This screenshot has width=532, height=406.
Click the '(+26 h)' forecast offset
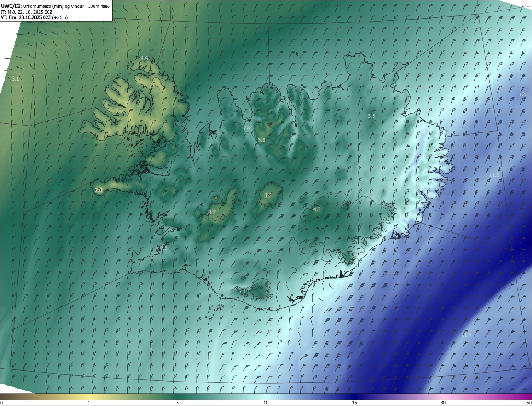point(60,17)
